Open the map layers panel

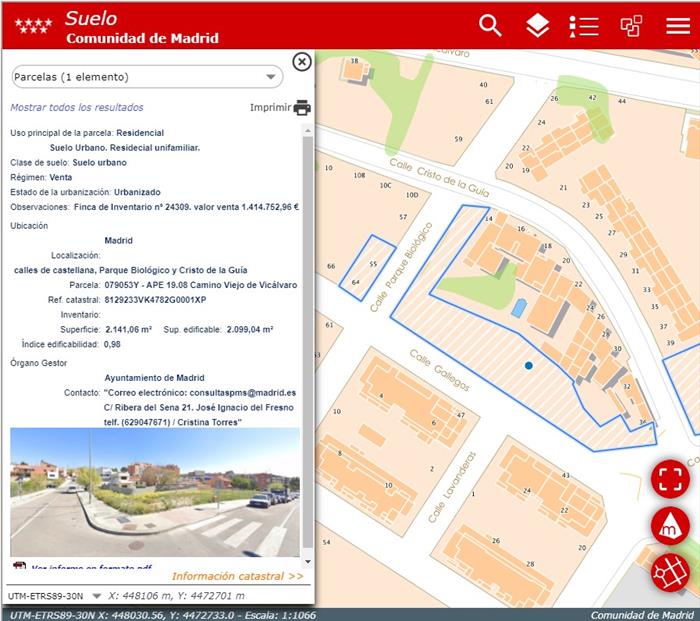[538, 26]
